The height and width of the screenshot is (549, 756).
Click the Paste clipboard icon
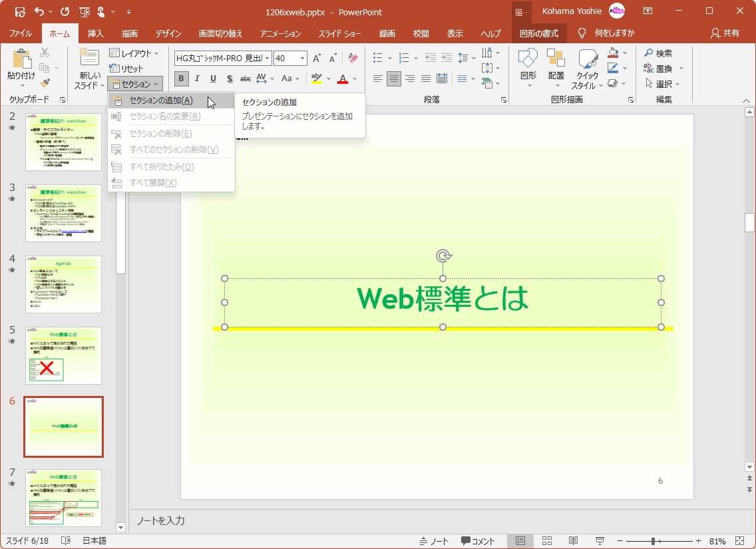point(21,59)
